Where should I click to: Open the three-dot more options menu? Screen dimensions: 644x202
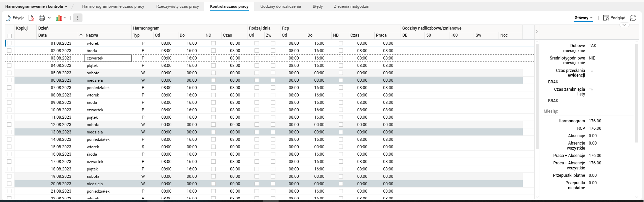point(77,18)
